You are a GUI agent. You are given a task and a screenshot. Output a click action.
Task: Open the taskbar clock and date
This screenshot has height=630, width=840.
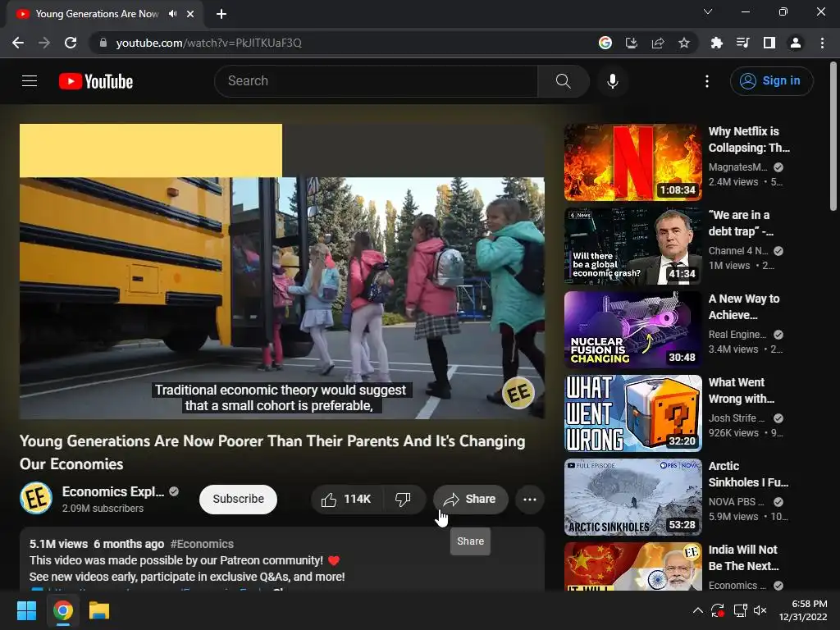pyautogui.click(x=803, y=610)
